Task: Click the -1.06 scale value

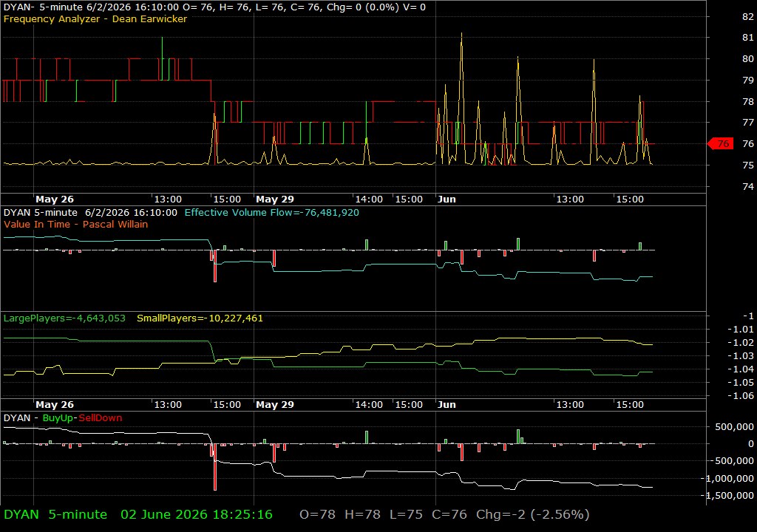Action: tap(741, 395)
